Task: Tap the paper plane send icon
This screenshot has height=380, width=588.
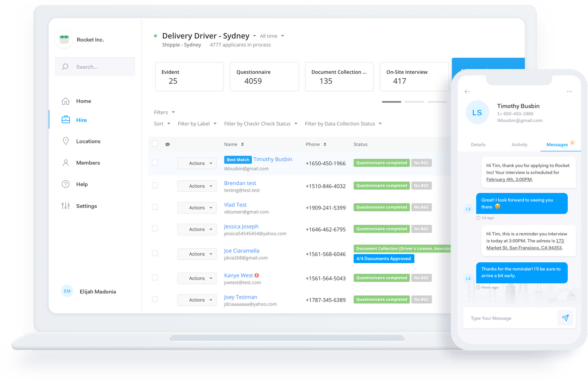Action: click(565, 318)
